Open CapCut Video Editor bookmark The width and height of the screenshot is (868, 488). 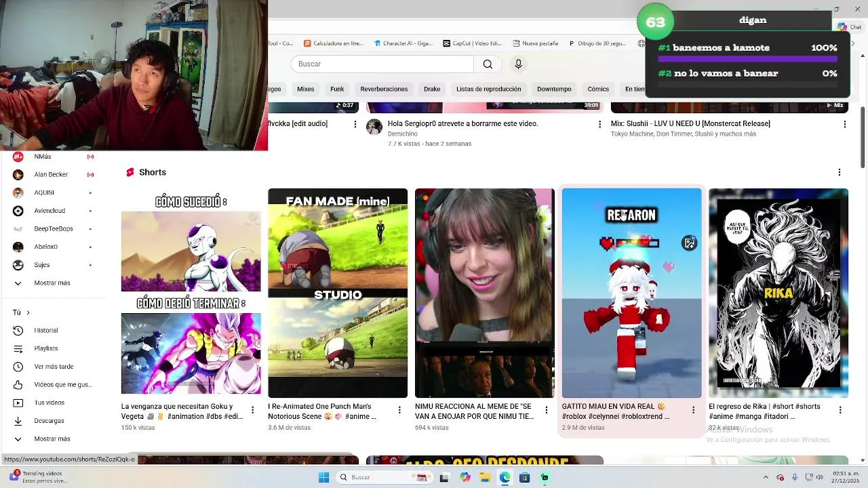coord(472,43)
